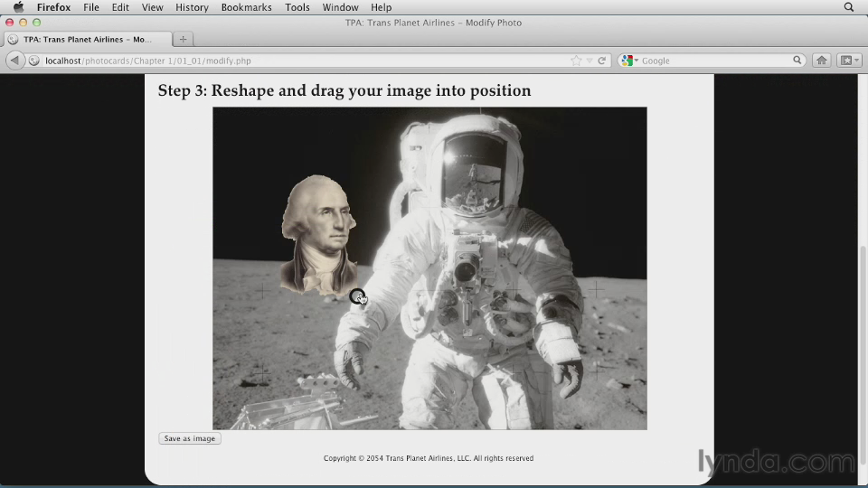Open the Edit menu

point(120,7)
